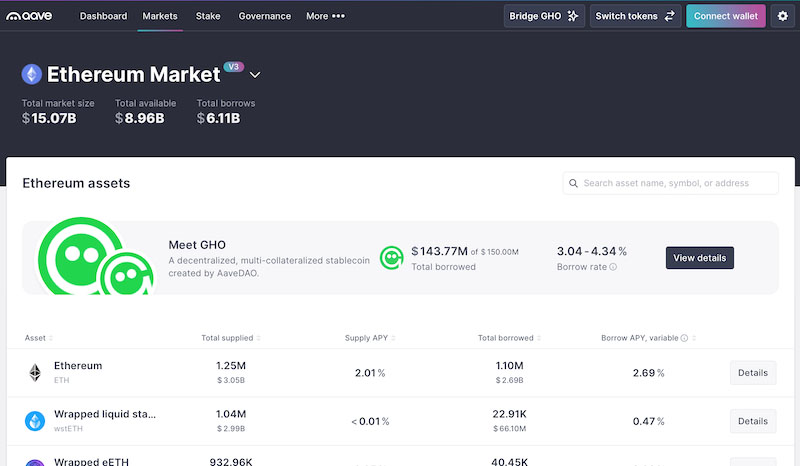
Task: Click the 1.04M total supplied value
Action: [231, 414]
